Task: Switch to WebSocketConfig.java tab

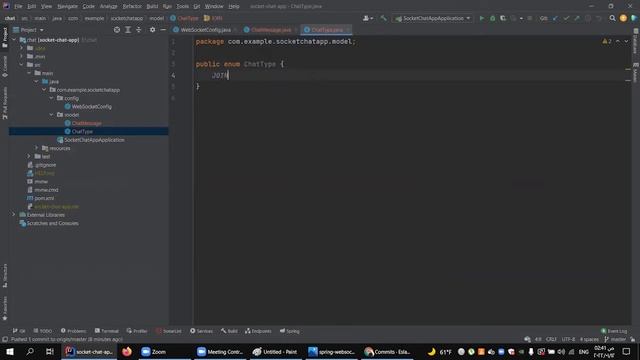Action: click(205, 30)
